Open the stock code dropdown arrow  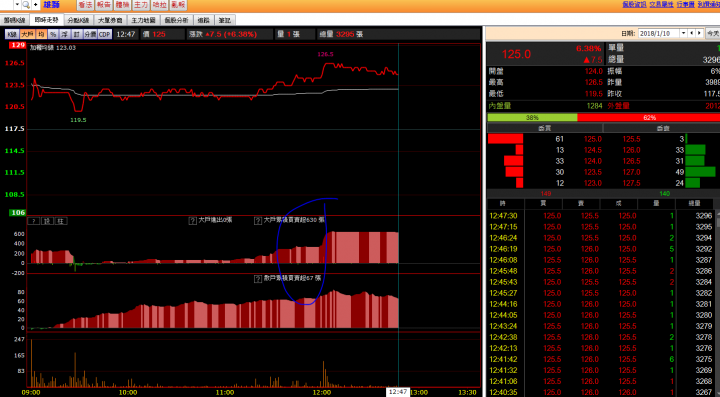[x=17, y=5]
